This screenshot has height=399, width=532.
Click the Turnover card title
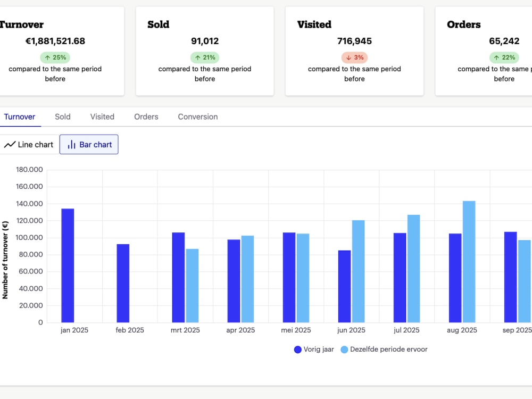(22, 24)
